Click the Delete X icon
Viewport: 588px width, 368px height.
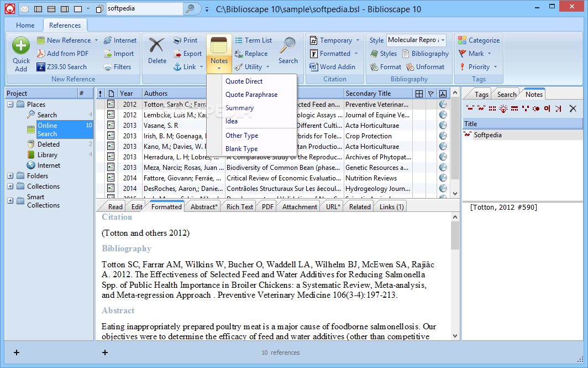(157, 45)
